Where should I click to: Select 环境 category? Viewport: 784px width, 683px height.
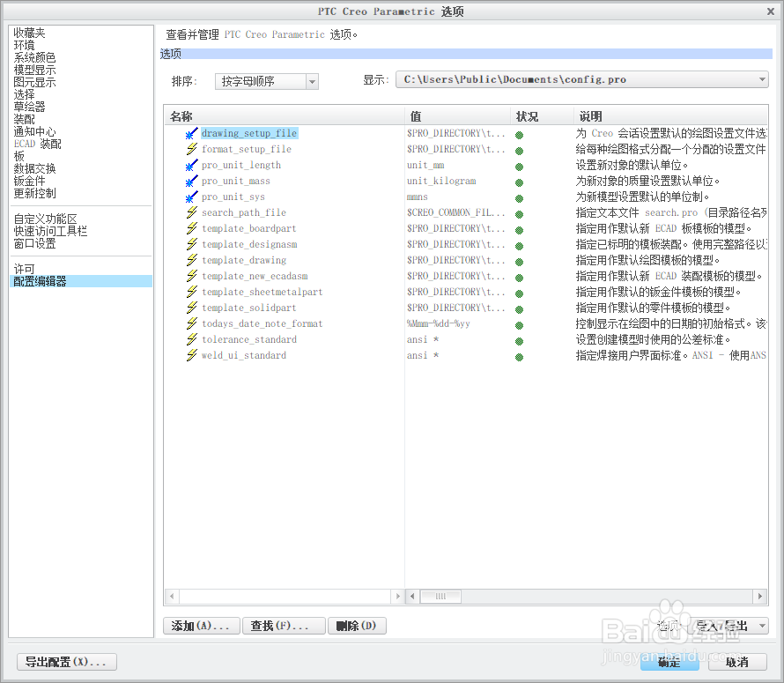coord(24,46)
